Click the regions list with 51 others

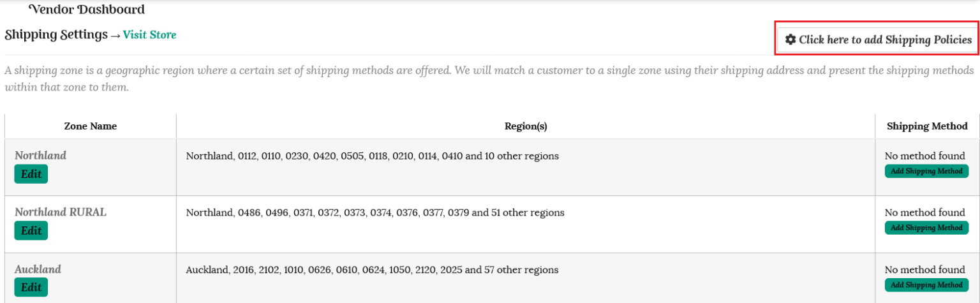click(375, 212)
